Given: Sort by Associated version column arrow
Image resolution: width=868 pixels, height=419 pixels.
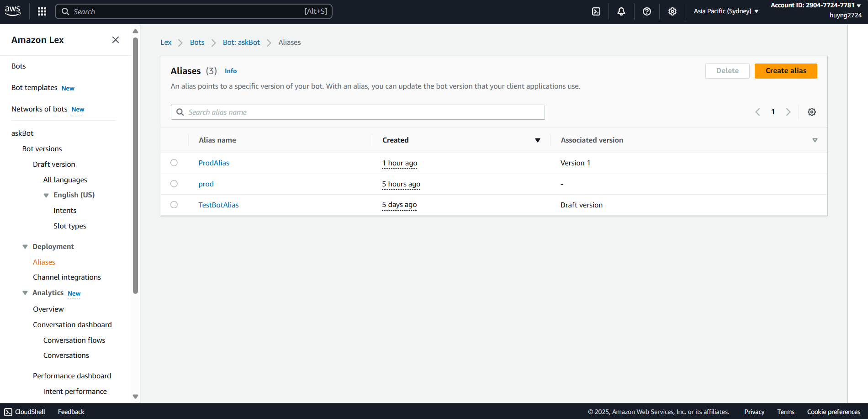Looking at the screenshot, I should tap(815, 140).
